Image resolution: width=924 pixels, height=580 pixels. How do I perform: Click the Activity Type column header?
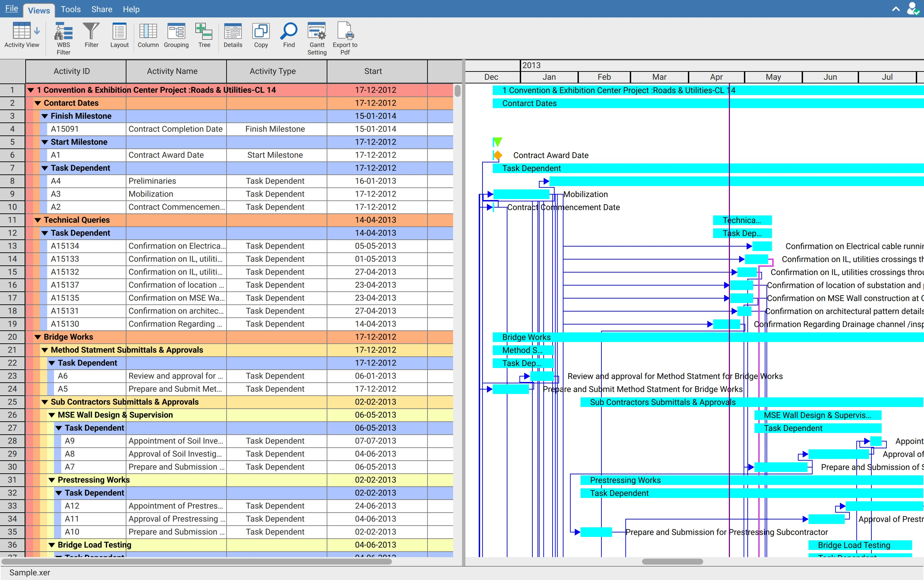276,71
